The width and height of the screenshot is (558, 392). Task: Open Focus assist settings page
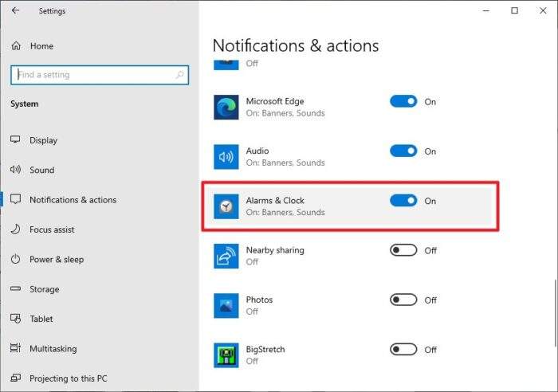click(100, 229)
